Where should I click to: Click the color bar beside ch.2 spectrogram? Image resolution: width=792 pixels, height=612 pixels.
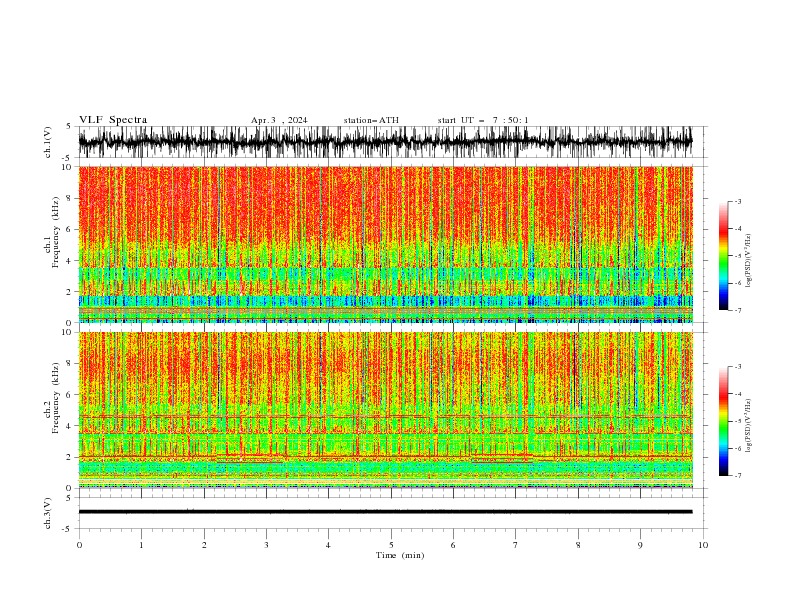pyautogui.click(x=723, y=421)
